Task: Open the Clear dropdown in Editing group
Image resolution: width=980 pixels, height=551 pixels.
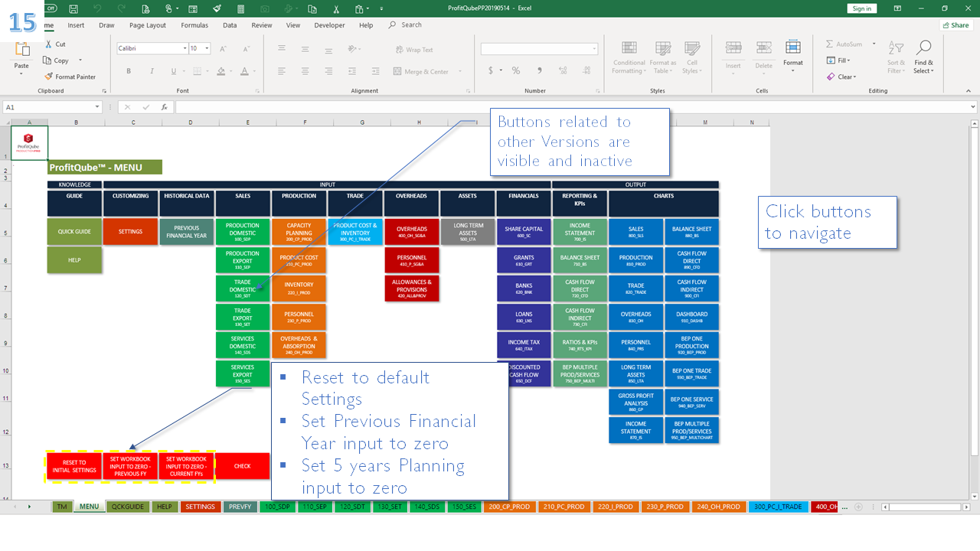Action: [841, 77]
